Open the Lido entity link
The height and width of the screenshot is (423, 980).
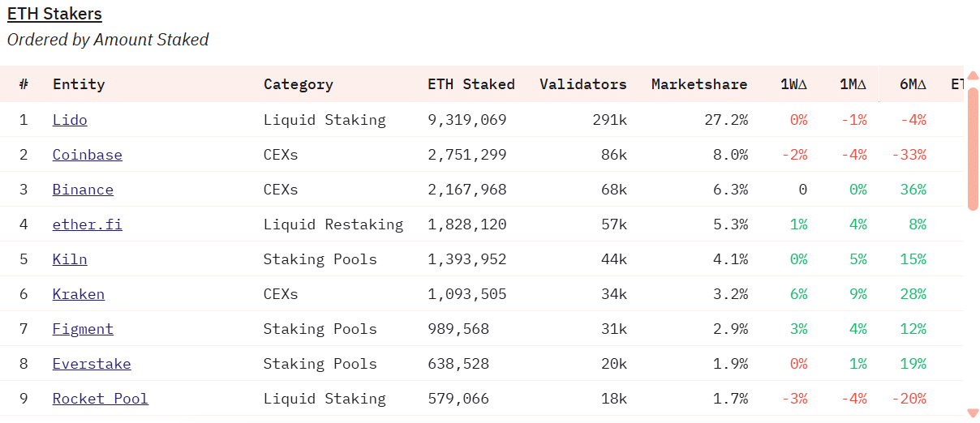coord(70,120)
